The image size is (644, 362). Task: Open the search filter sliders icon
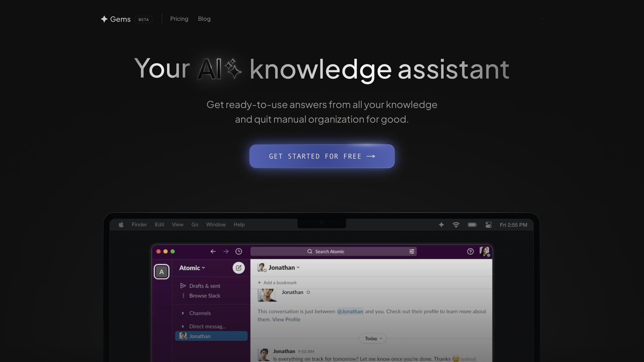[412, 251]
